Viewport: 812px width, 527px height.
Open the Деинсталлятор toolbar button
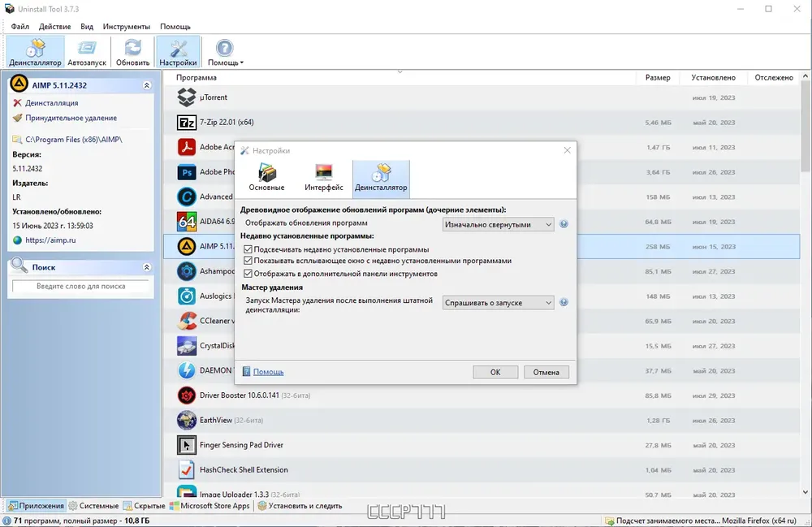pyautogui.click(x=35, y=52)
